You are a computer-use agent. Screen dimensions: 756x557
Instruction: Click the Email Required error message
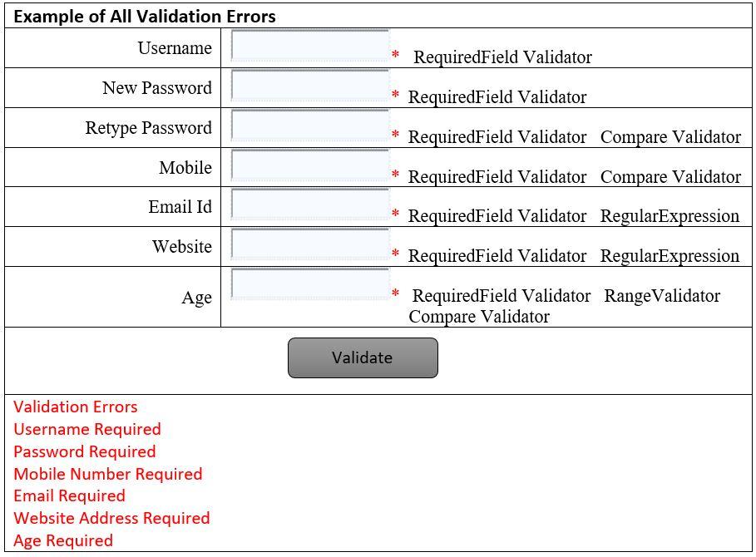tap(68, 495)
